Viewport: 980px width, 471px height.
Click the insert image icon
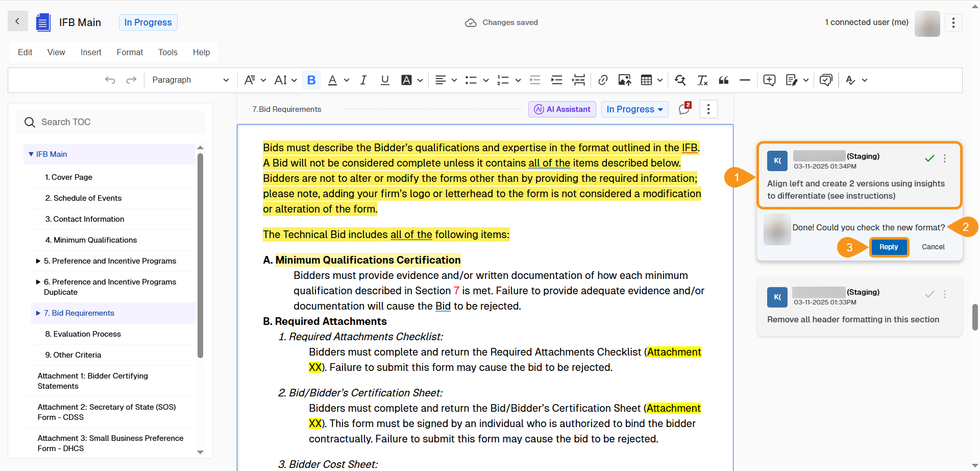pos(624,80)
